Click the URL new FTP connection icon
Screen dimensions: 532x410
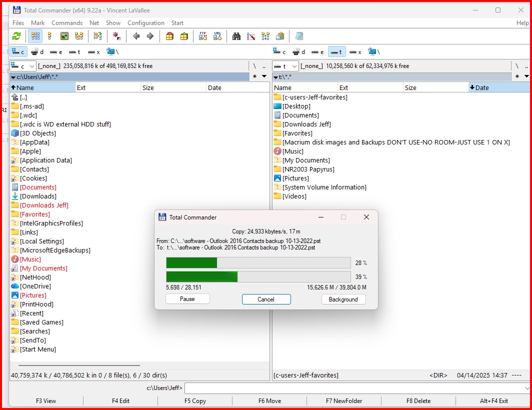(x=217, y=36)
